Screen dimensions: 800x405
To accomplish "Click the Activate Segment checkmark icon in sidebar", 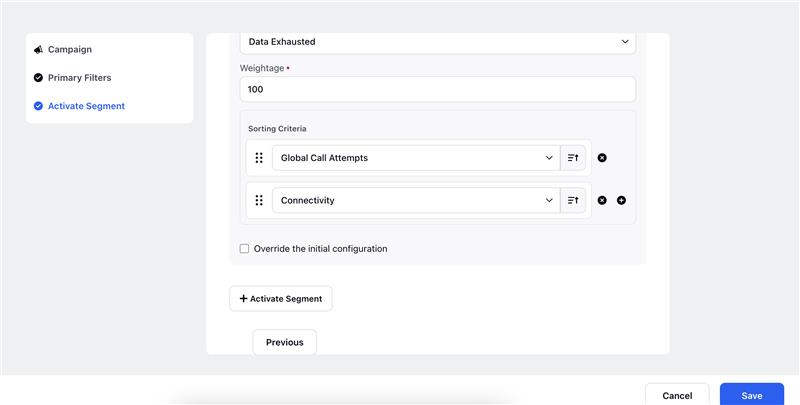I will [38, 106].
